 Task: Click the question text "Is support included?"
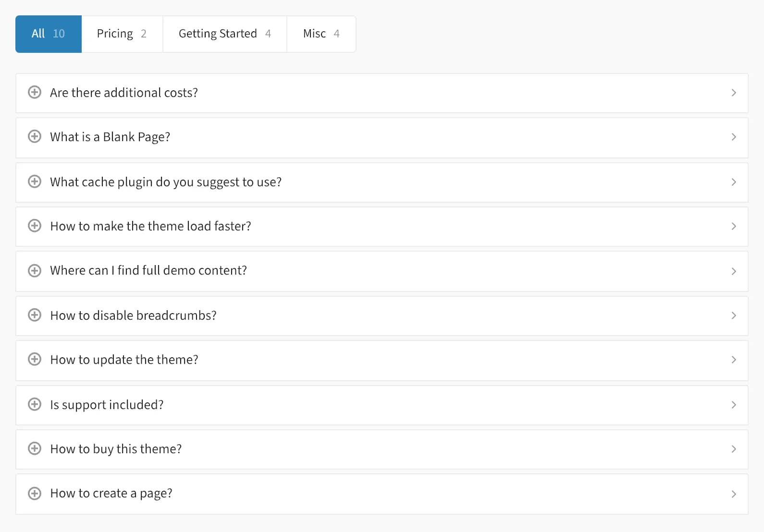tap(107, 405)
